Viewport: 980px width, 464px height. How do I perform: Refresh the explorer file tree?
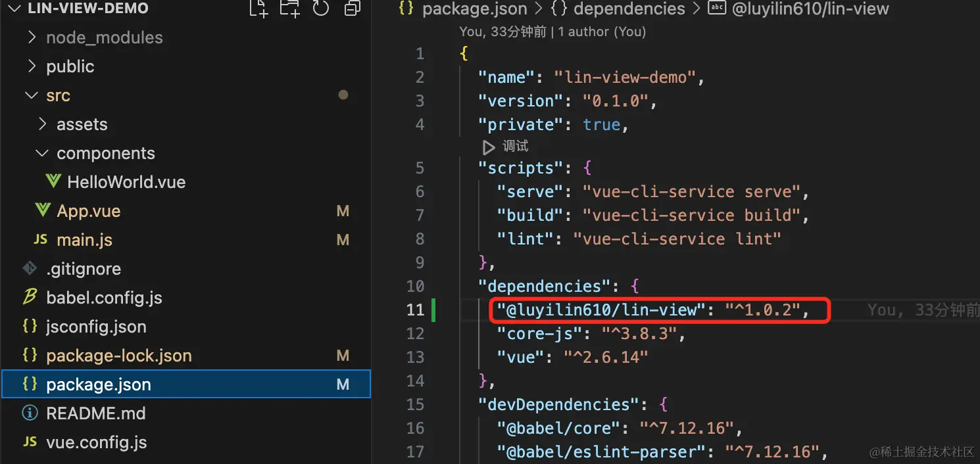pos(320,8)
